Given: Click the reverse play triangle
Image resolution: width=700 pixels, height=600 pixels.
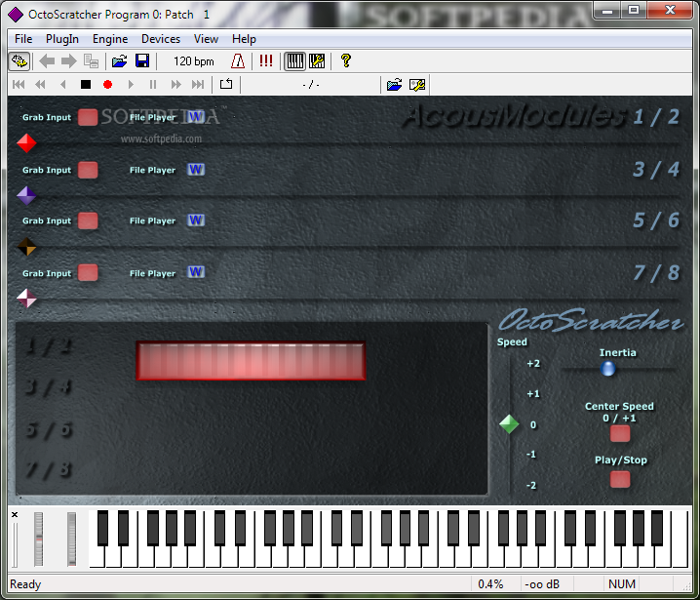Looking at the screenshot, I should (x=63, y=85).
